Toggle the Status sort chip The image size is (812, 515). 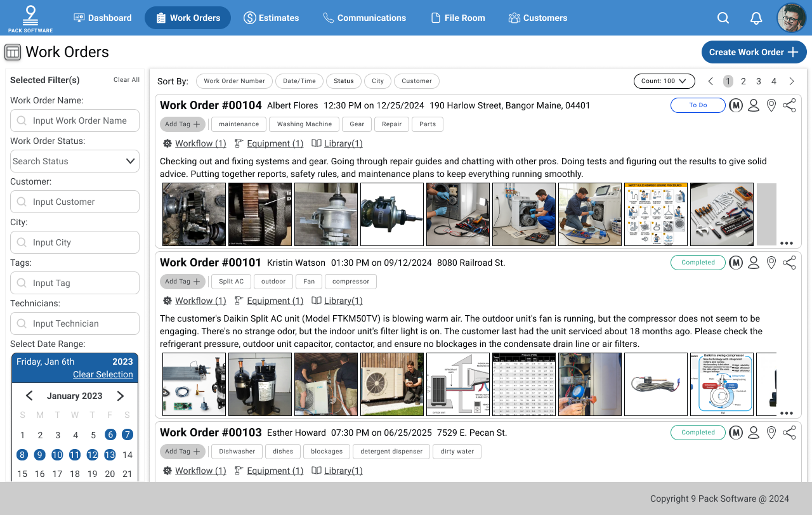(344, 81)
